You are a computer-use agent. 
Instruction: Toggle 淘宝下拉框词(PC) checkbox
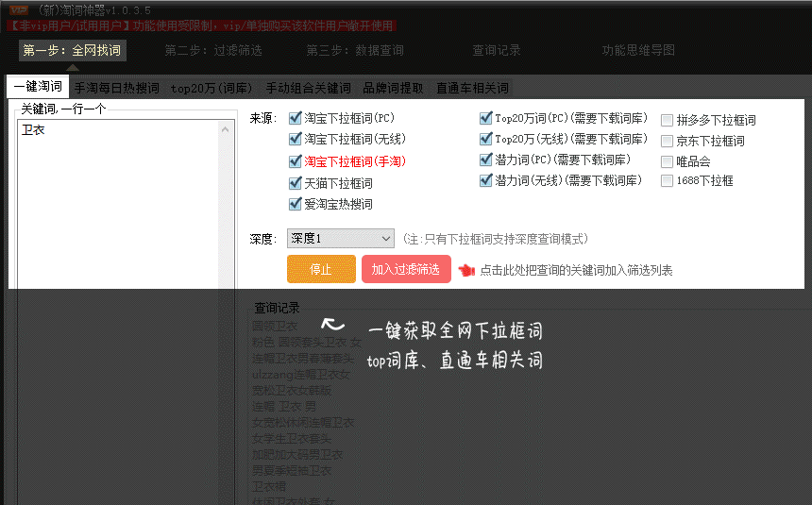295,118
